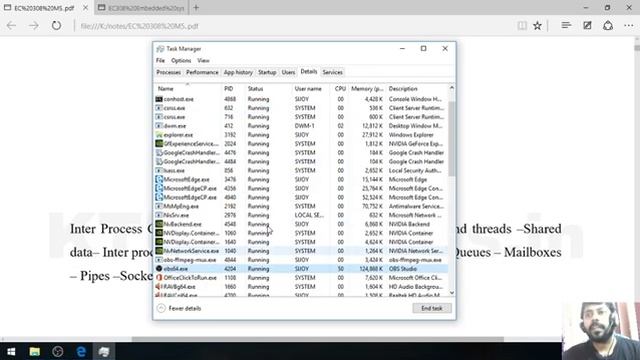Image resolution: width=640 pixels, height=360 pixels.
Task: Open the View menu in Task Manager
Action: tap(203, 60)
